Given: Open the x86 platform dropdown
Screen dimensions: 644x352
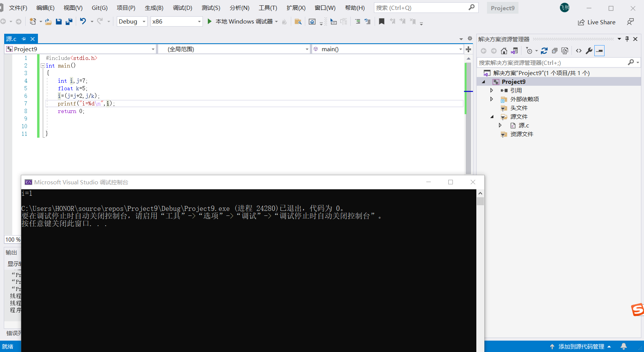Looking at the screenshot, I should (x=176, y=22).
